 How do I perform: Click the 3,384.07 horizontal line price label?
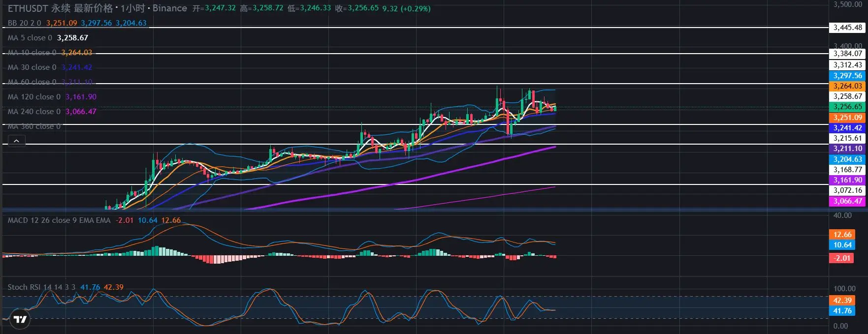pos(847,54)
